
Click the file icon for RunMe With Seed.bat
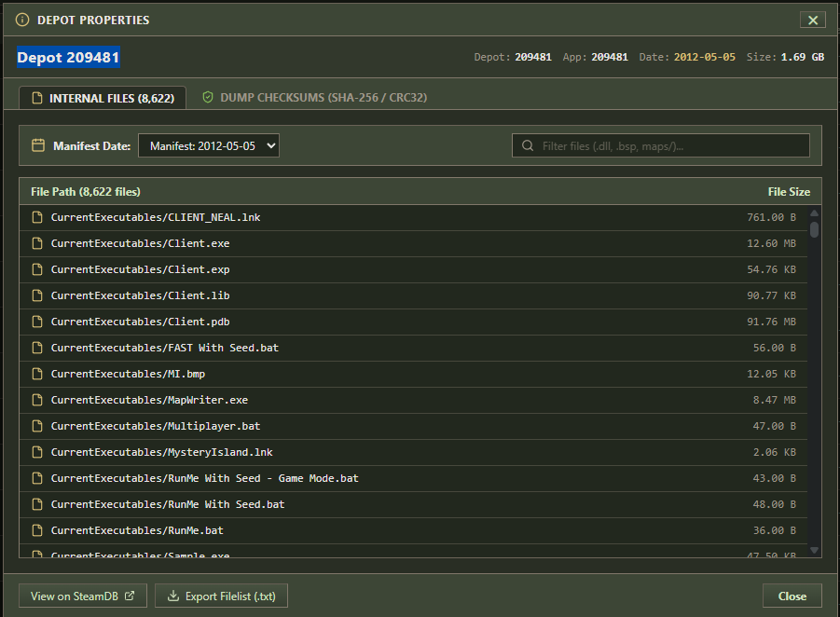point(37,504)
